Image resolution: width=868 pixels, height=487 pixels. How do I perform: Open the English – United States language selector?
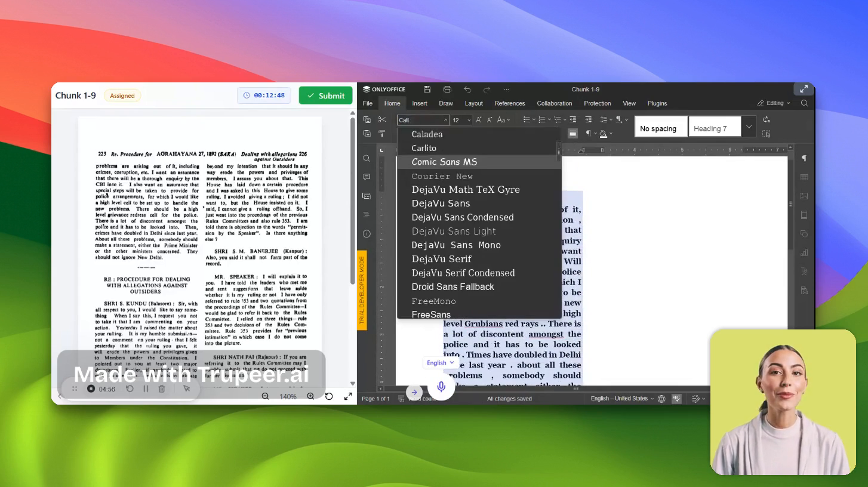click(622, 399)
